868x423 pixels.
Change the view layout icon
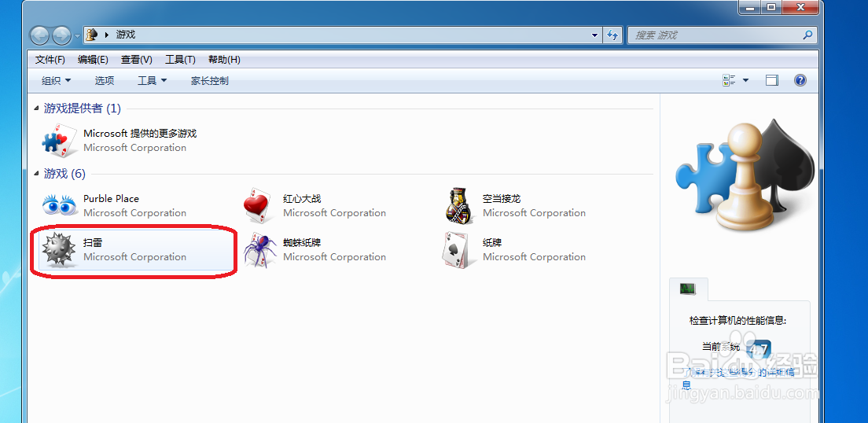[729, 80]
